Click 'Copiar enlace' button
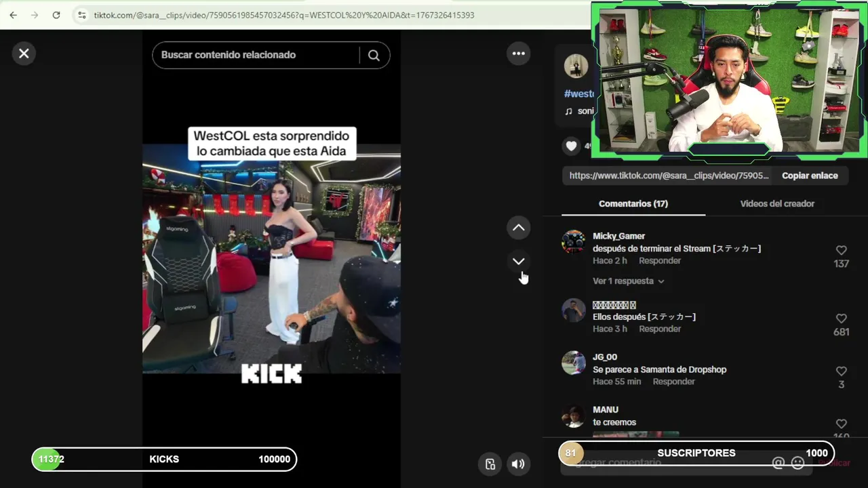The image size is (868, 488). 810,176
